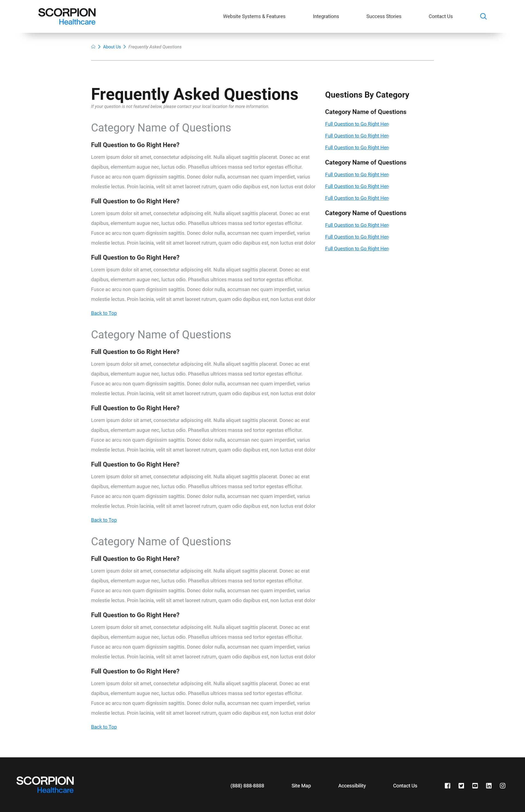525x812 pixels.
Task: Click the Contact Us navigation menu item
Action: click(x=440, y=16)
